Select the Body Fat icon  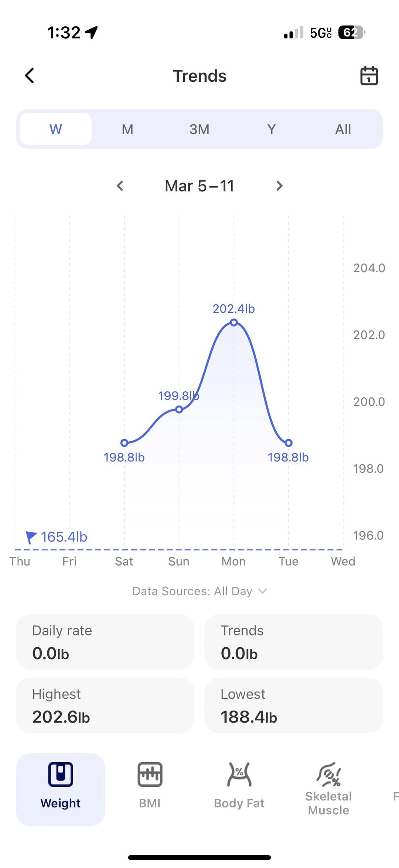click(239, 774)
